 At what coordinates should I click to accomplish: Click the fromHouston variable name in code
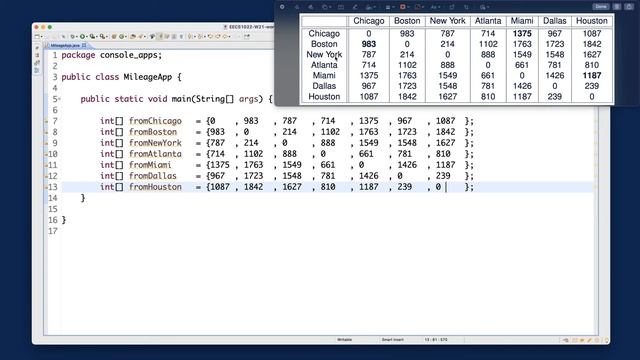[x=155, y=187]
